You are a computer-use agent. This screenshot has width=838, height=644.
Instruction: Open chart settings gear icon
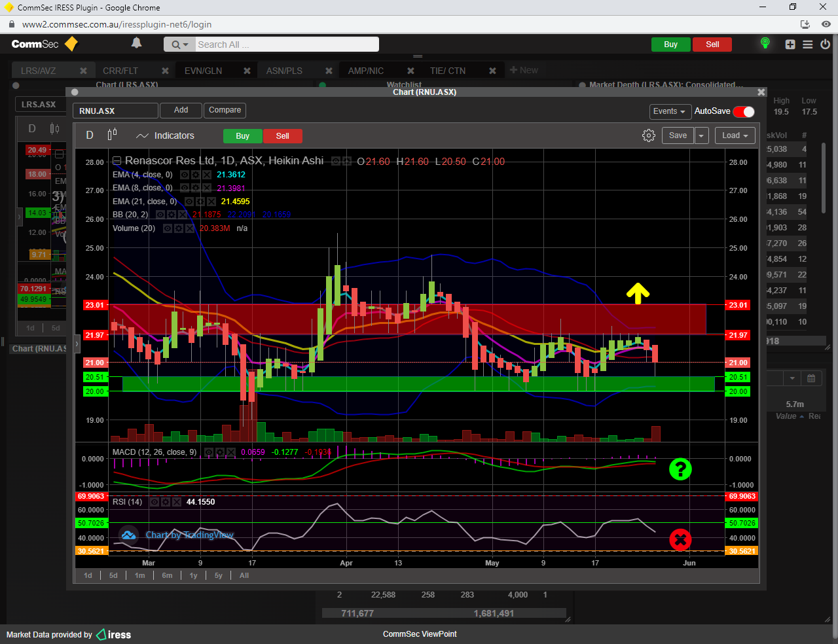[649, 135]
